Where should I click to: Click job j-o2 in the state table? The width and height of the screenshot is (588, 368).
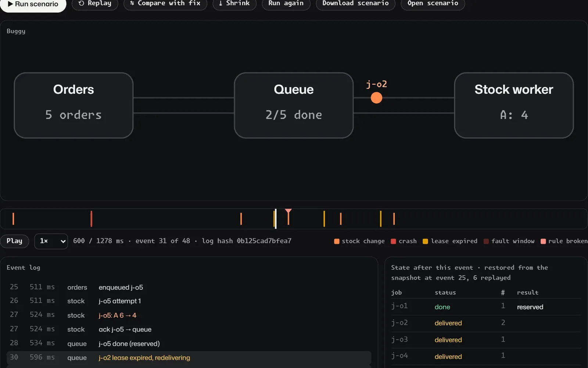[399, 323]
